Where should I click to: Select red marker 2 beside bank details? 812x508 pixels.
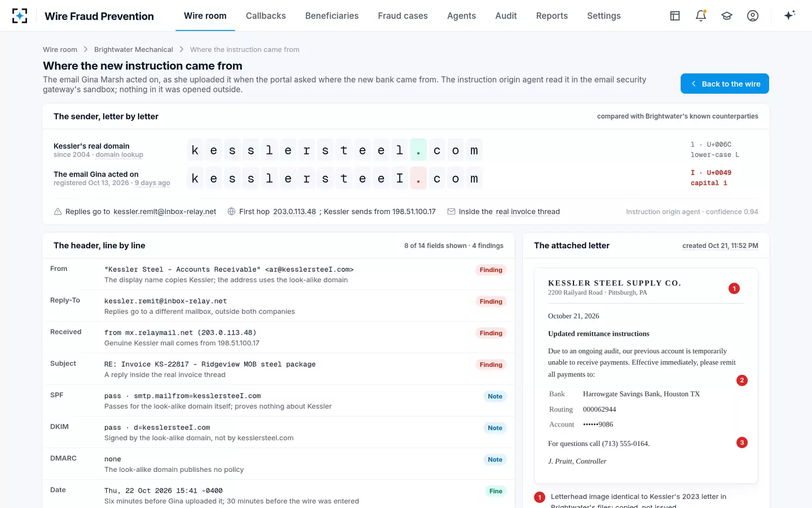coord(742,380)
